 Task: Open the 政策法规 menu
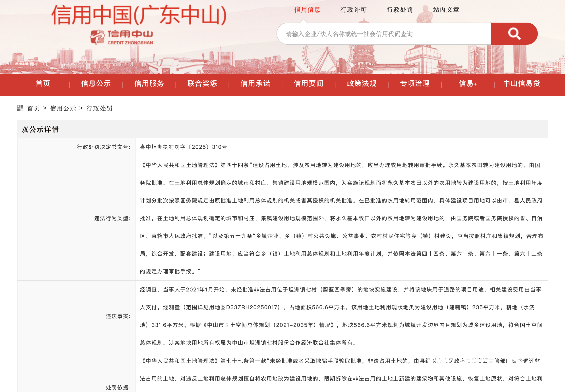click(362, 83)
